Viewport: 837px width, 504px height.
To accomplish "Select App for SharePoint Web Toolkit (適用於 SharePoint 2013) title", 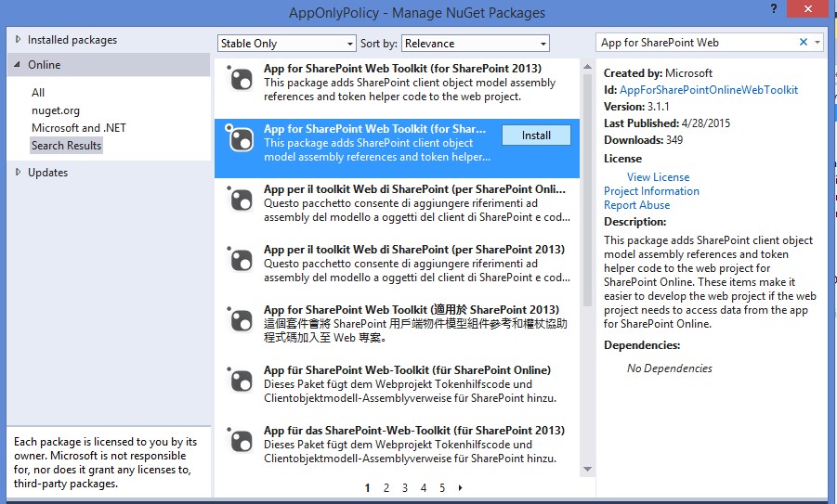I will click(411, 309).
